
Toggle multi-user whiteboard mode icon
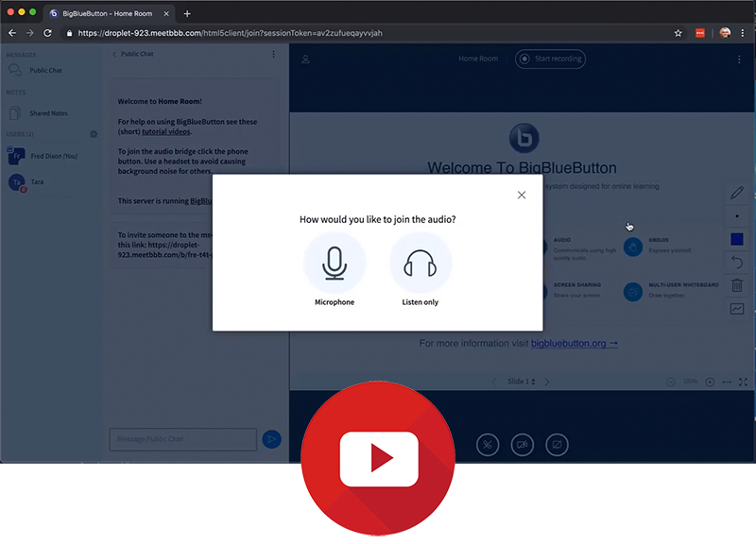[x=737, y=309]
